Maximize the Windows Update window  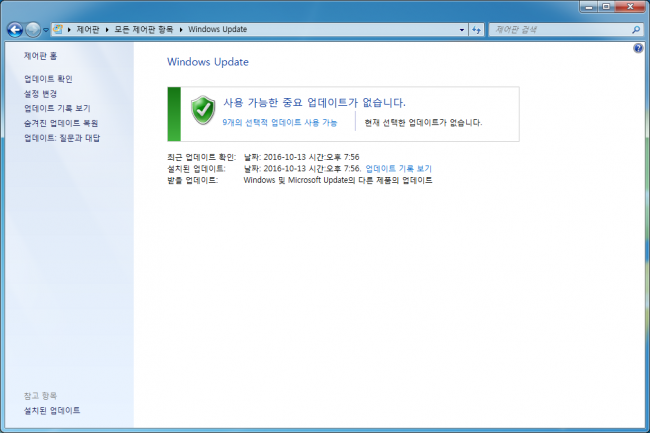606,7
